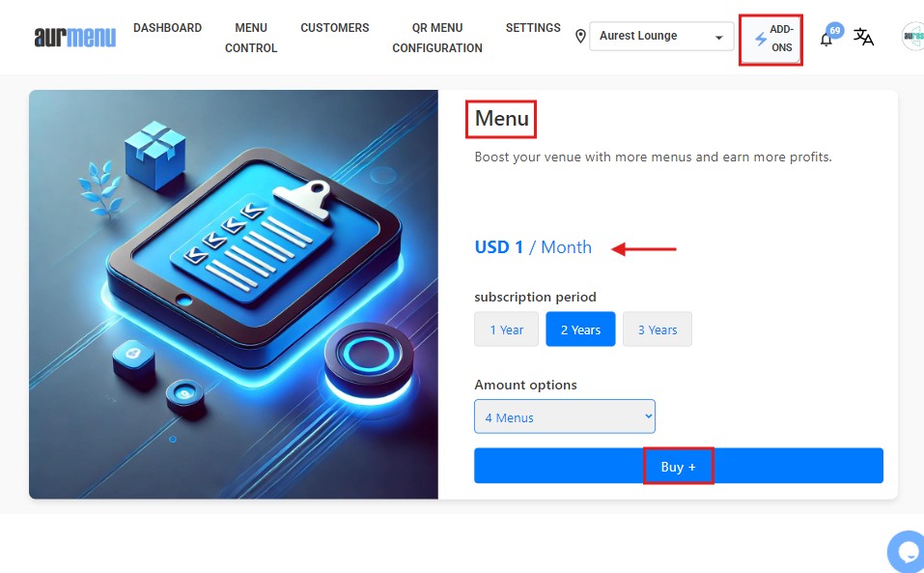Viewport: 924px width, 573px height.
Task: Click the aurmenu logo
Action: coord(75,37)
